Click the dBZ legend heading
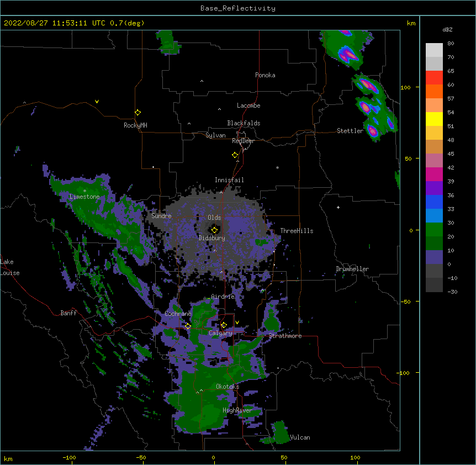The height and width of the screenshot is (465, 476). pos(447,29)
